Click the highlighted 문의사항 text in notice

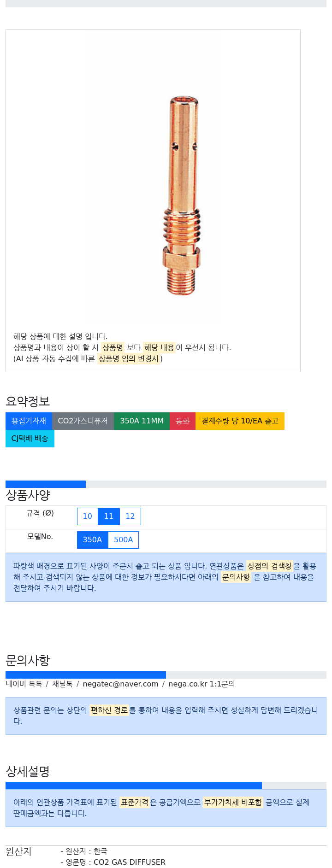point(236,577)
